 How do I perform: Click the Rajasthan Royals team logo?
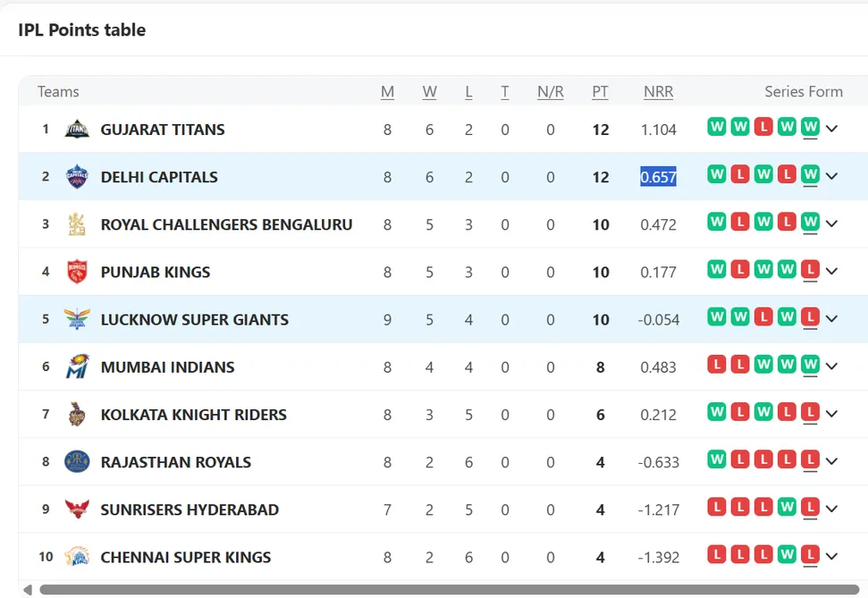(77, 461)
